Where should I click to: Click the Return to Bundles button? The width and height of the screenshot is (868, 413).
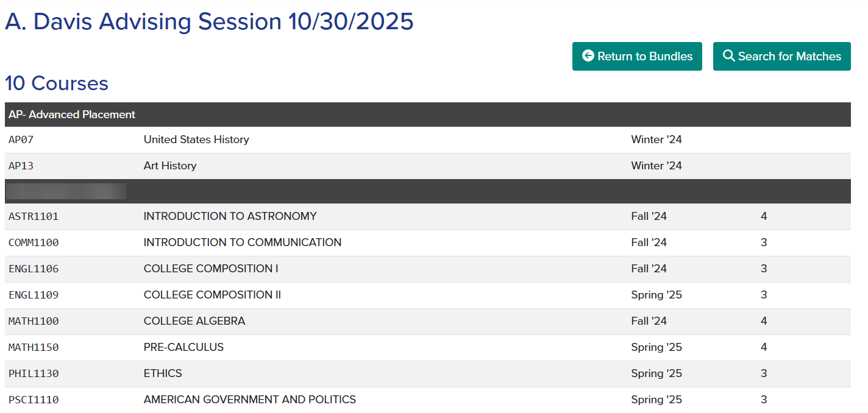pos(637,56)
